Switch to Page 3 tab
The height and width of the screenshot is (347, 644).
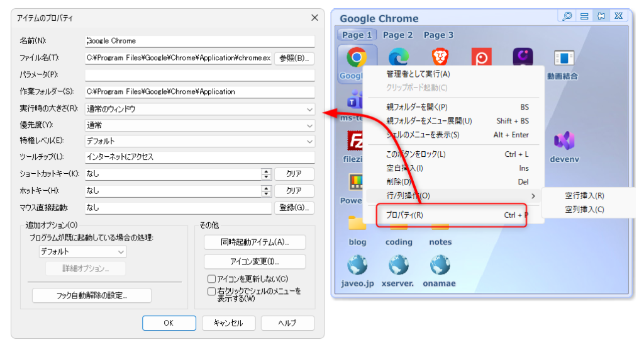point(438,35)
